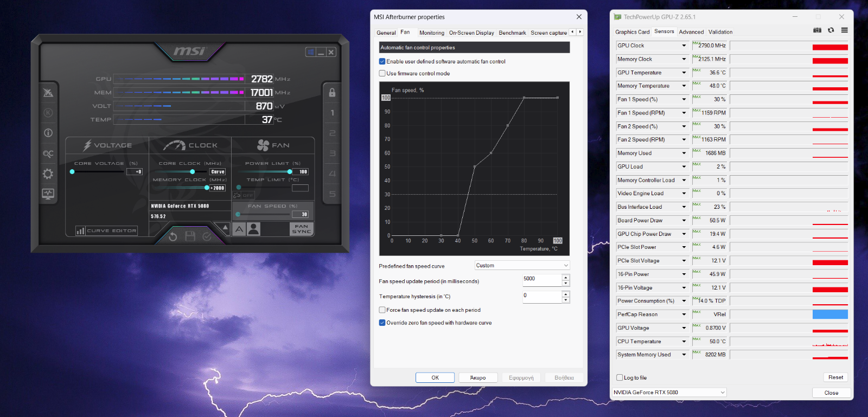Open MSI Afterburner settings gear icon
868x417 pixels.
click(48, 174)
